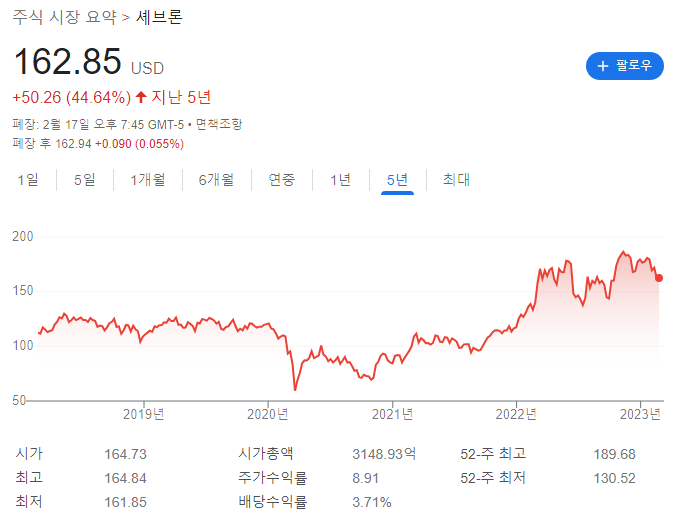This screenshot has width=674, height=512.
Task: Click the 2022년 axis label
Action: click(x=516, y=414)
